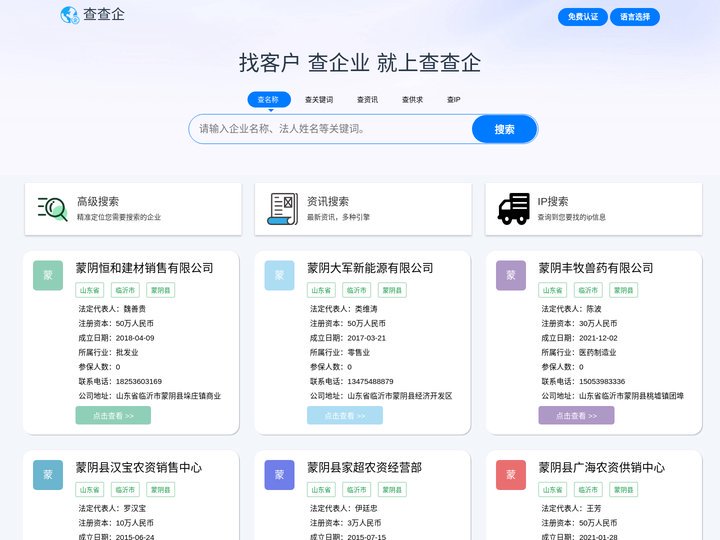Focus the company name search input field
The width and height of the screenshot is (720, 540).
(x=331, y=129)
